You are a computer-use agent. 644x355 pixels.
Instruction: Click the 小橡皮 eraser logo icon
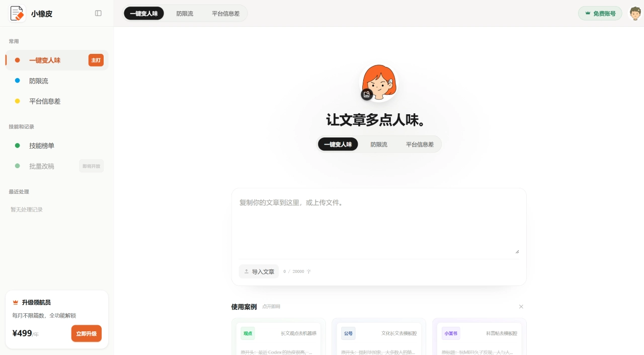click(17, 14)
